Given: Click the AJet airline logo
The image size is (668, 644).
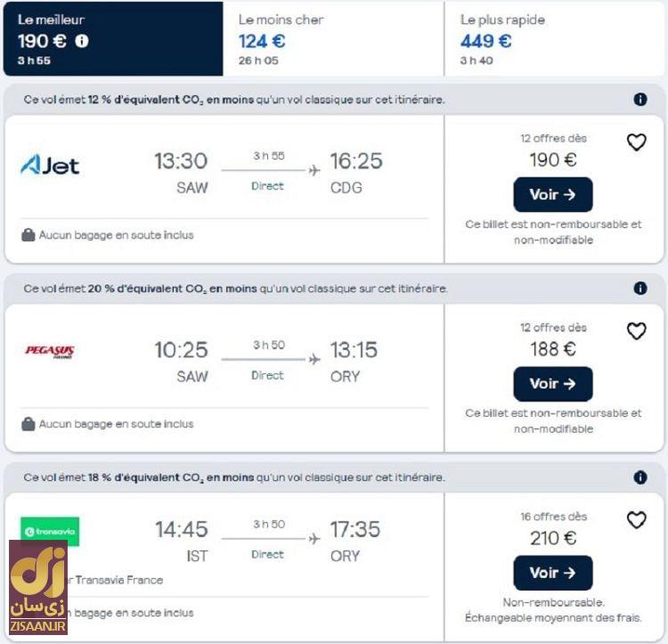Looking at the screenshot, I should (50, 165).
